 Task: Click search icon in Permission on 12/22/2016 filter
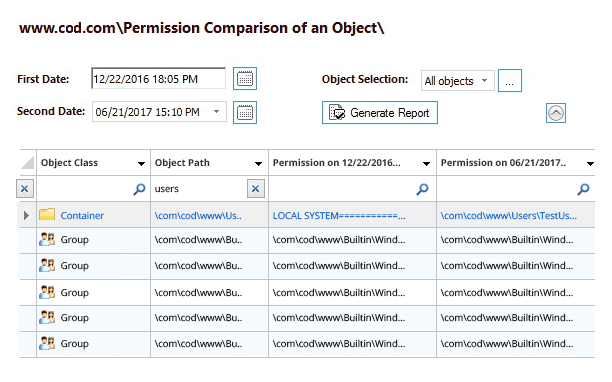click(x=422, y=189)
